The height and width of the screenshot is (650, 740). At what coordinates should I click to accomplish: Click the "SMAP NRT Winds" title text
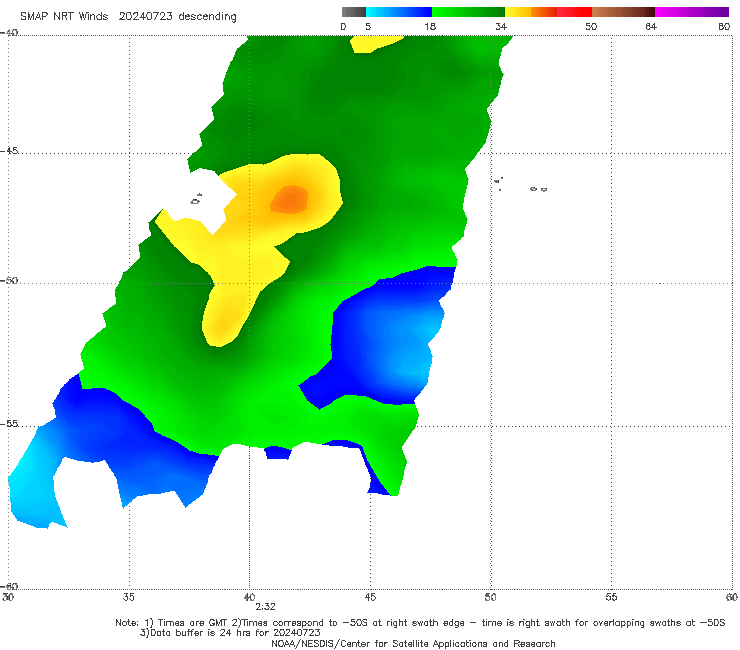[64, 16]
